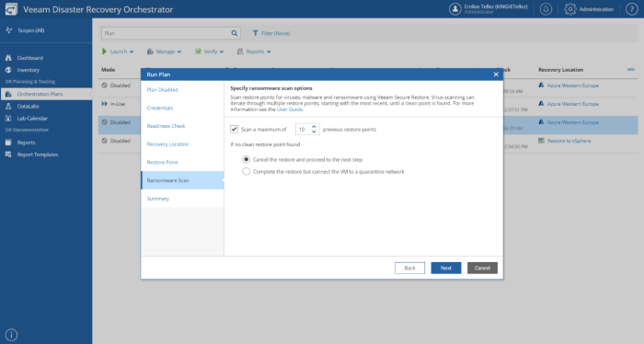Viewport: 644px width, 344px height.
Task: Click the Lab Calendar icon
Action: [8, 119]
